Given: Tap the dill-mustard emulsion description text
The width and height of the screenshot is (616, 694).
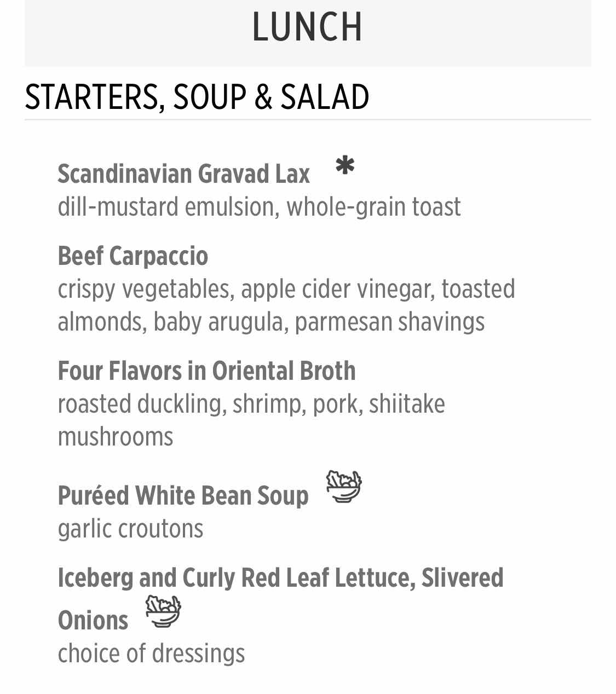Looking at the screenshot, I should (260, 207).
